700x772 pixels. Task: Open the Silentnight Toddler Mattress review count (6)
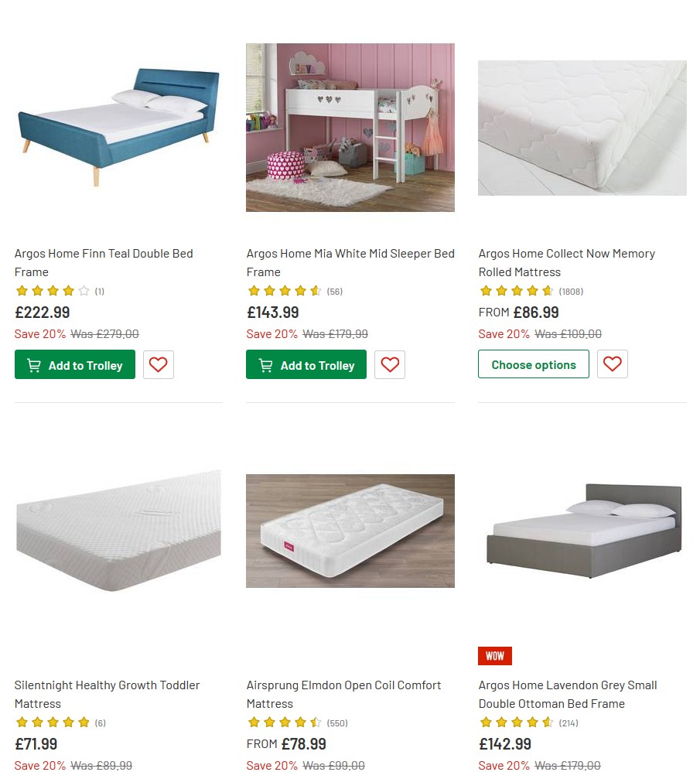point(101,722)
